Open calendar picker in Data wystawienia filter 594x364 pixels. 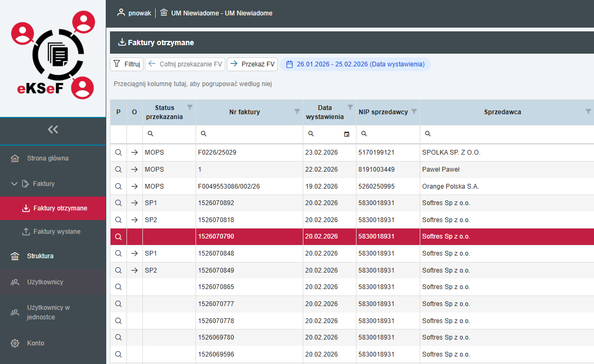(347, 134)
